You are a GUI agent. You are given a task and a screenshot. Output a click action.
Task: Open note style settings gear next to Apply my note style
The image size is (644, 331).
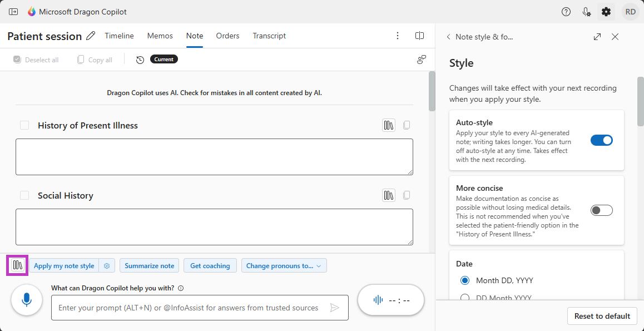pyautogui.click(x=107, y=266)
